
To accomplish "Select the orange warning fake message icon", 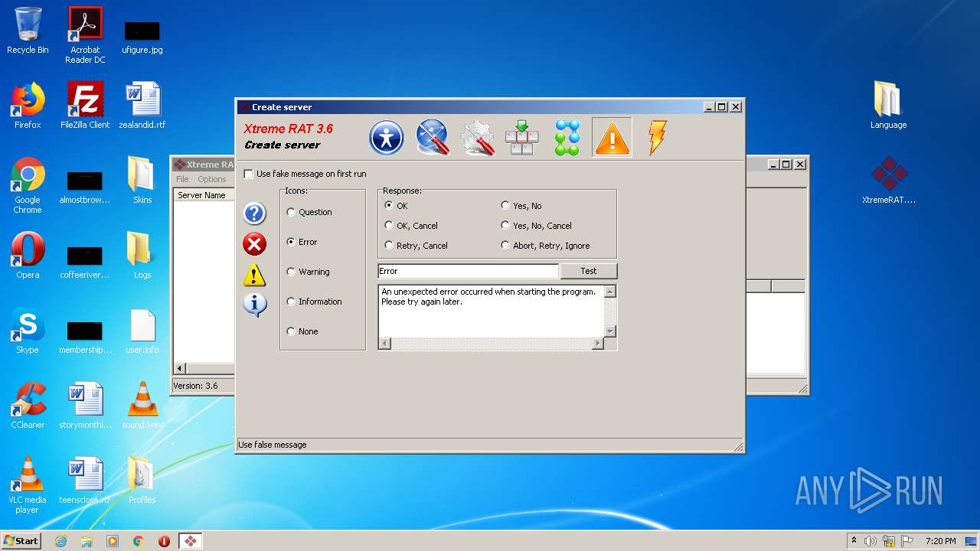I will [x=612, y=138].
